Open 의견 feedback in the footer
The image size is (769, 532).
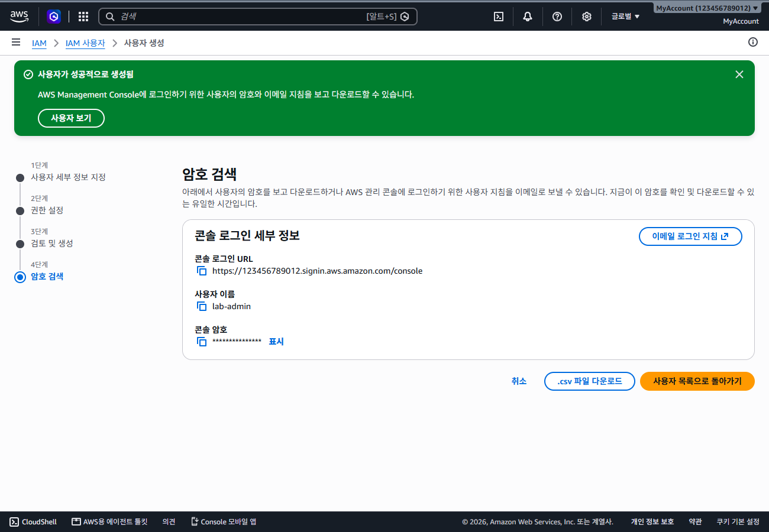169,522
